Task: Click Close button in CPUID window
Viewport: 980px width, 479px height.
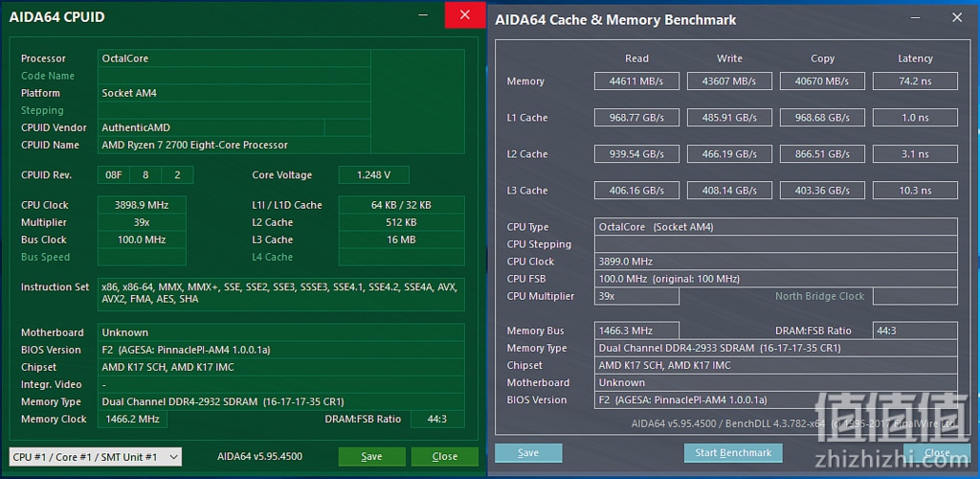Action: 444,457
